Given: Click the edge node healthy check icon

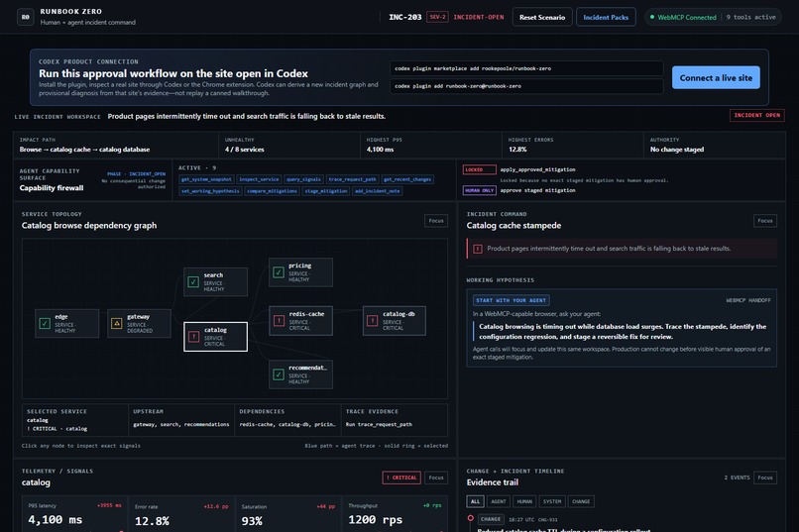Looking at the screenshot, I should (45, 323).
